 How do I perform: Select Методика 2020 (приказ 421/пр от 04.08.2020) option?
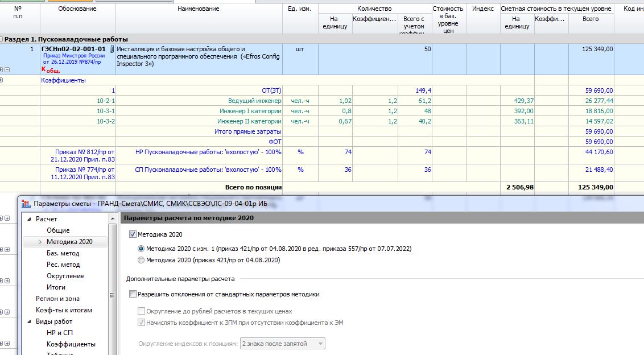[141, 260]
